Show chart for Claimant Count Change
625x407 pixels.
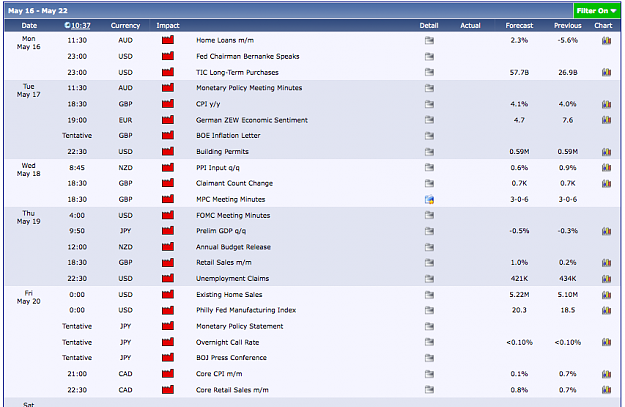click(x=606, y=183)
